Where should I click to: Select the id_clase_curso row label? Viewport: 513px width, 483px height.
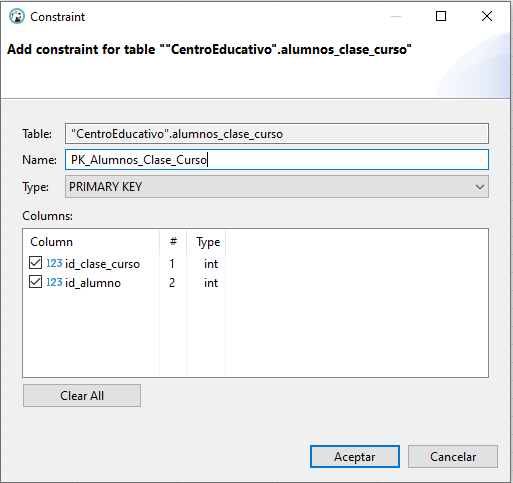[102, 264]
